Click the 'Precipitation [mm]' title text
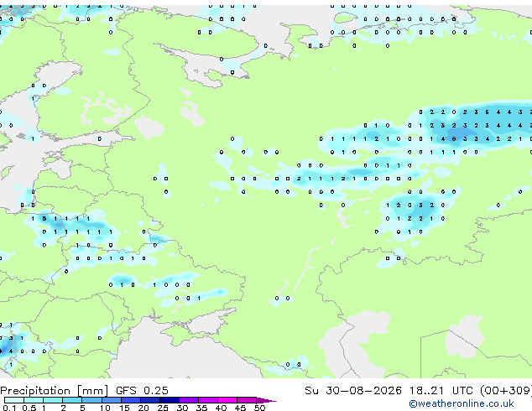 coord(55,391)
